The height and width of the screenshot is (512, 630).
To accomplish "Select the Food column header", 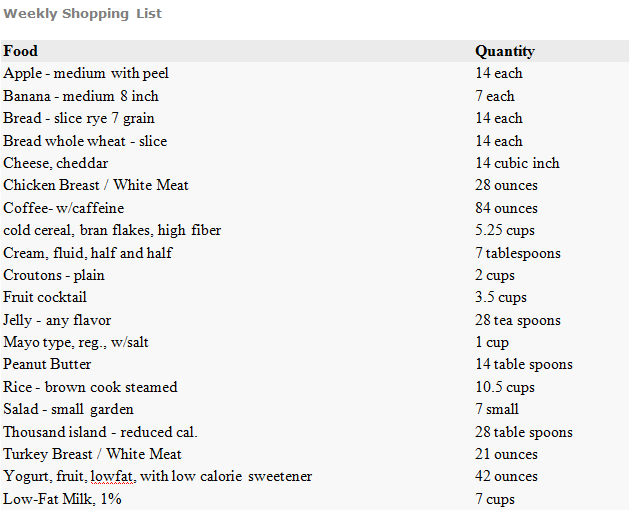I will [20, 51].
